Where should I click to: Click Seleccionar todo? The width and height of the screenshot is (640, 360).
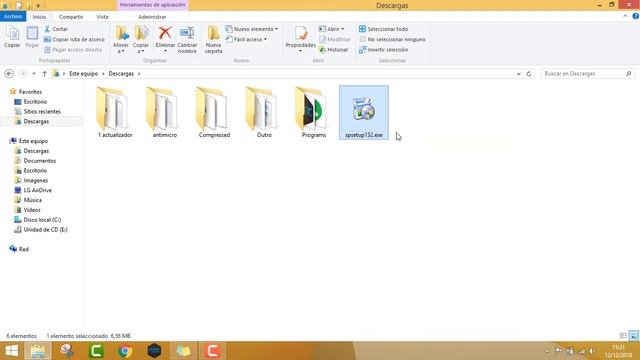(383, 29)
